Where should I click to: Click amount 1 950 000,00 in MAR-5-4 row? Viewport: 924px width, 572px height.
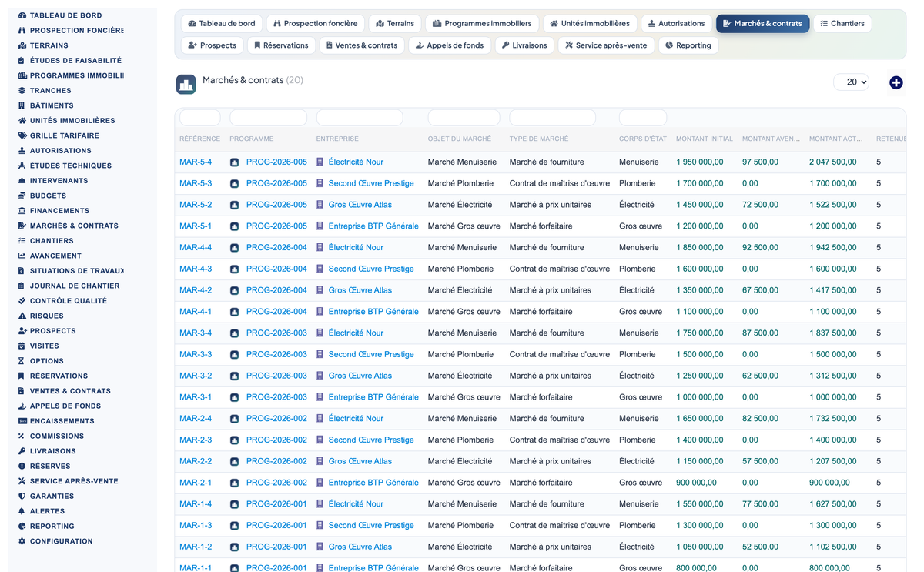[x=700, y=162]
